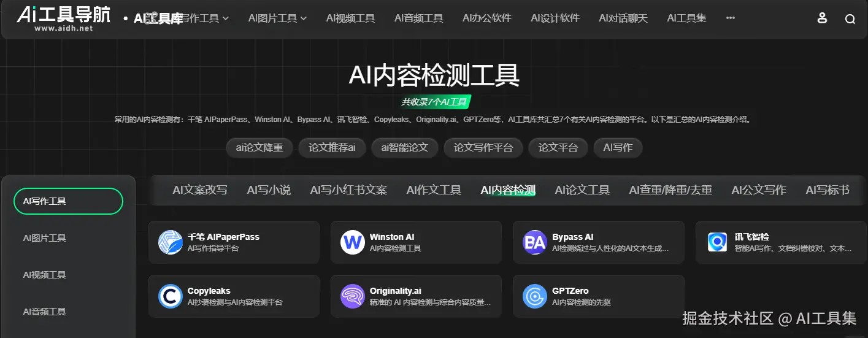868x338 pixels.
Task: Click the Winston AI logo icon
Action: (x=353, y=242)
